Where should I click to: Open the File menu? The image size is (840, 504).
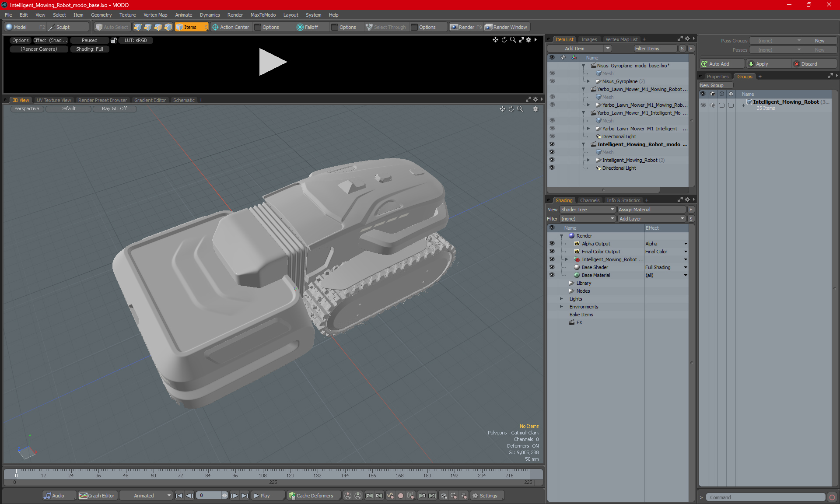click(8, 15)
